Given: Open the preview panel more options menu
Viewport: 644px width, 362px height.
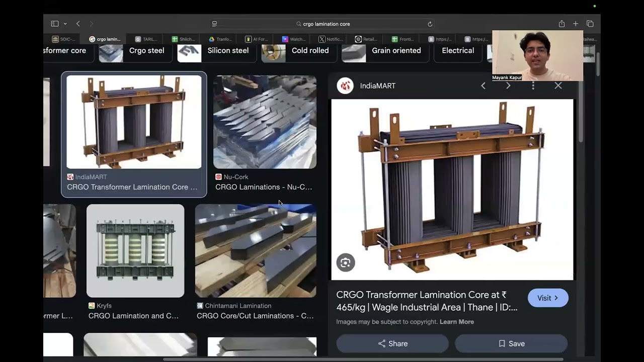Looking at the screenshot, I should point(533,86).
